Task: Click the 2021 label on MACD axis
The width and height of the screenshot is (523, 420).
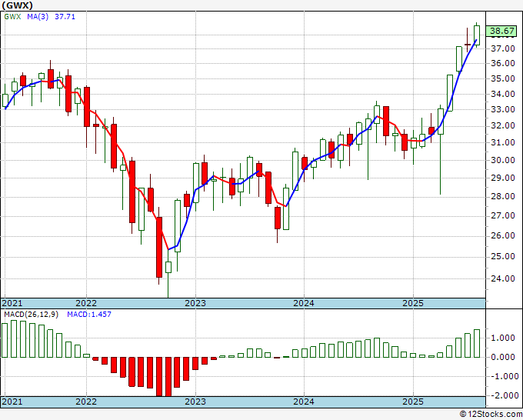Action: pos(12,402)
